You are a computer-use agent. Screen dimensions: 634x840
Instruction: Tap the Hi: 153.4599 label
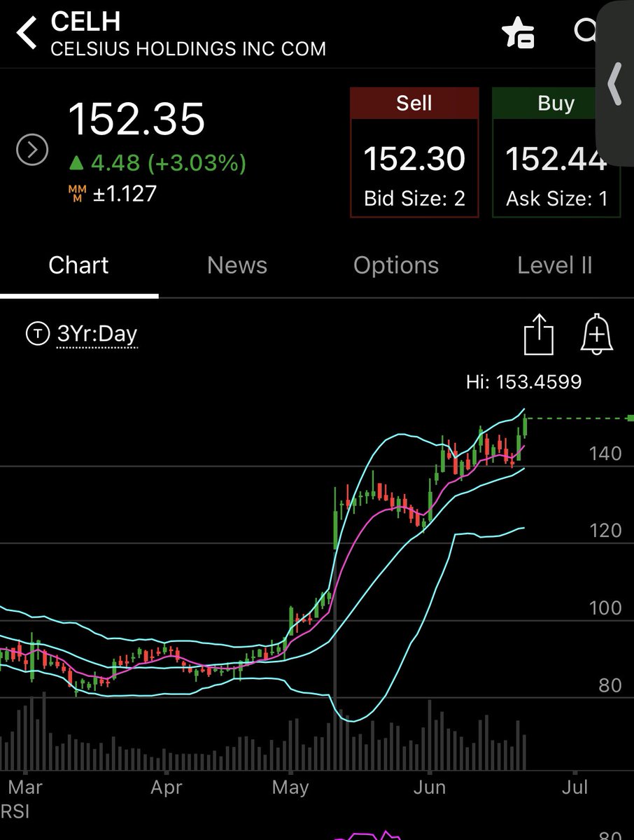524,381
